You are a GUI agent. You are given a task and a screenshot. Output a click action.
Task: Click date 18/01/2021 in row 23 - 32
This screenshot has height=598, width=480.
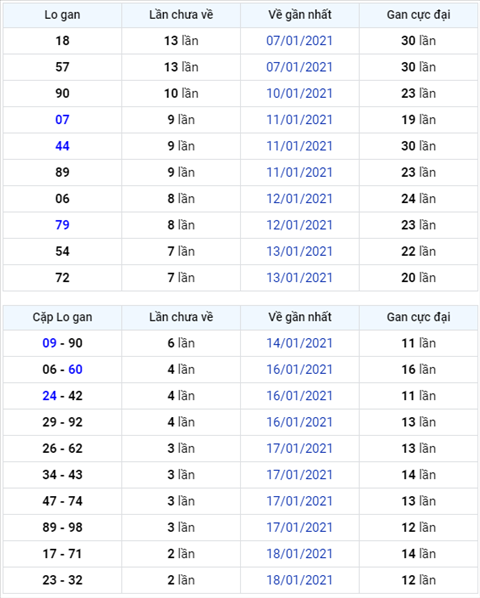tap(299, 580)
